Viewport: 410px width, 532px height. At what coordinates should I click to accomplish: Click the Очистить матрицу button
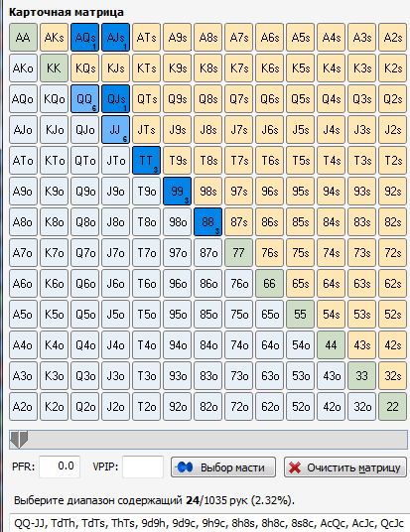click(345, 467)
